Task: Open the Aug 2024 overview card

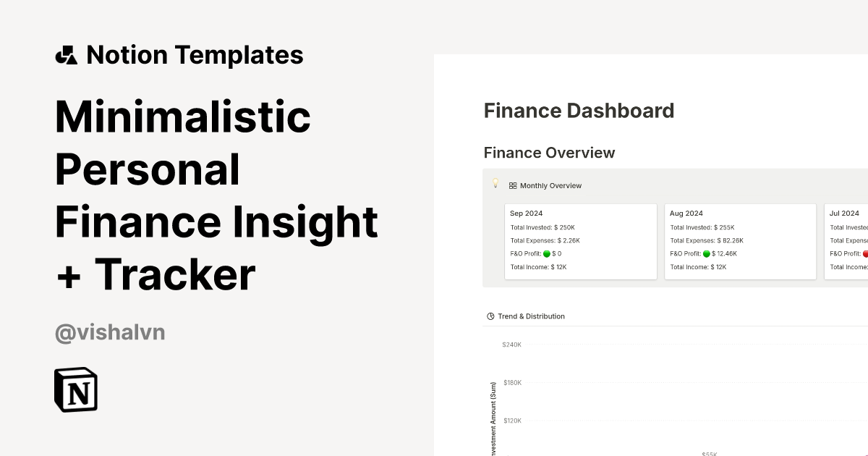Action: (740, 240)
